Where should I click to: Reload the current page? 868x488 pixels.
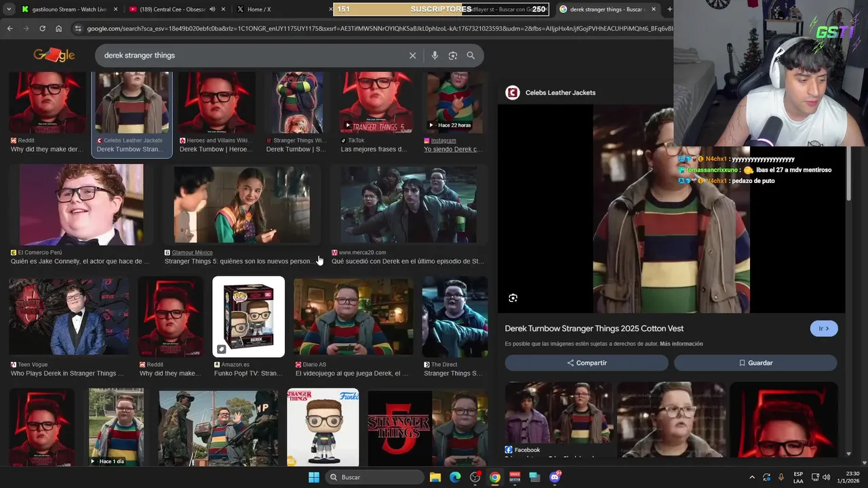[42, 28]
